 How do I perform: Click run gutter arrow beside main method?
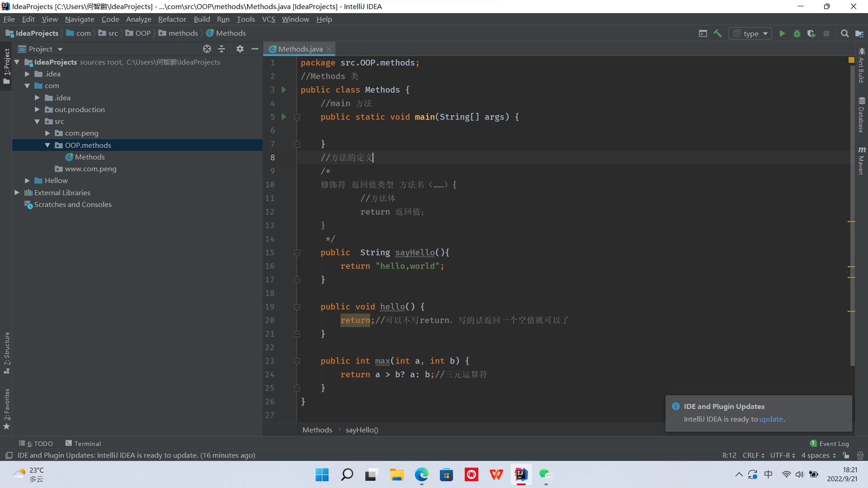tap(284, 117)
